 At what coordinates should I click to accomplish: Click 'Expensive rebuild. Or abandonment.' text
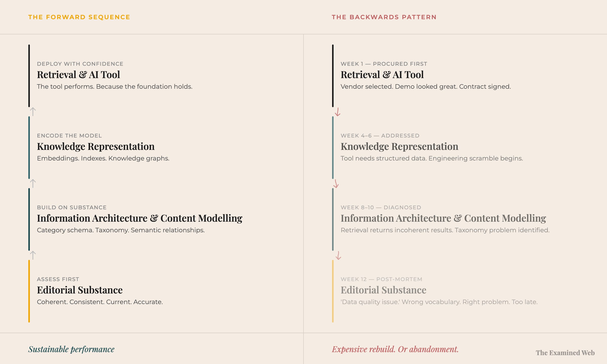pos(395,349)
